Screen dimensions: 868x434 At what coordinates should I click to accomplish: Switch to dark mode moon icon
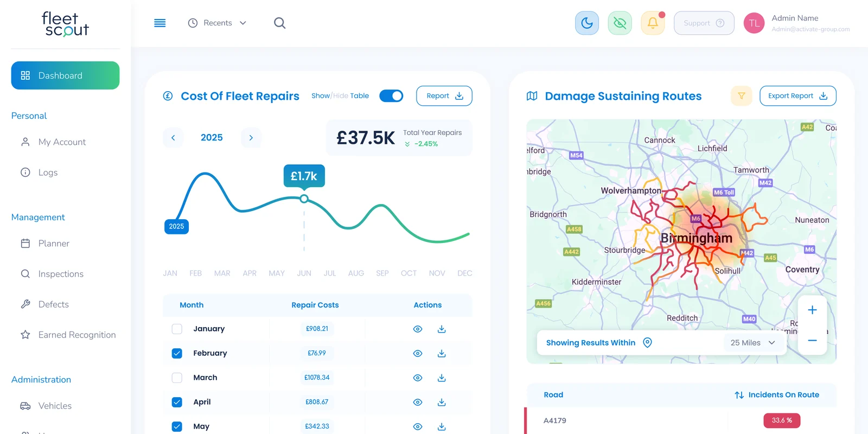587,23
